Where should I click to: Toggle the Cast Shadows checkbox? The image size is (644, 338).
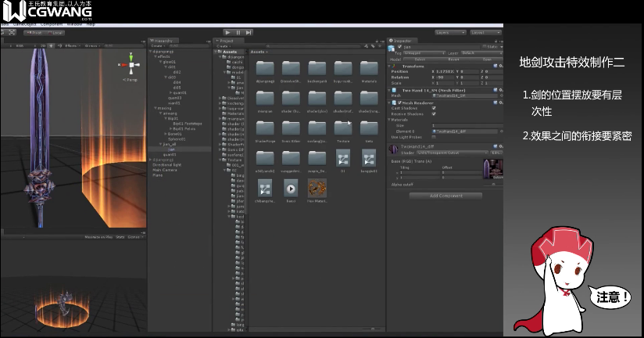point(433,108)
